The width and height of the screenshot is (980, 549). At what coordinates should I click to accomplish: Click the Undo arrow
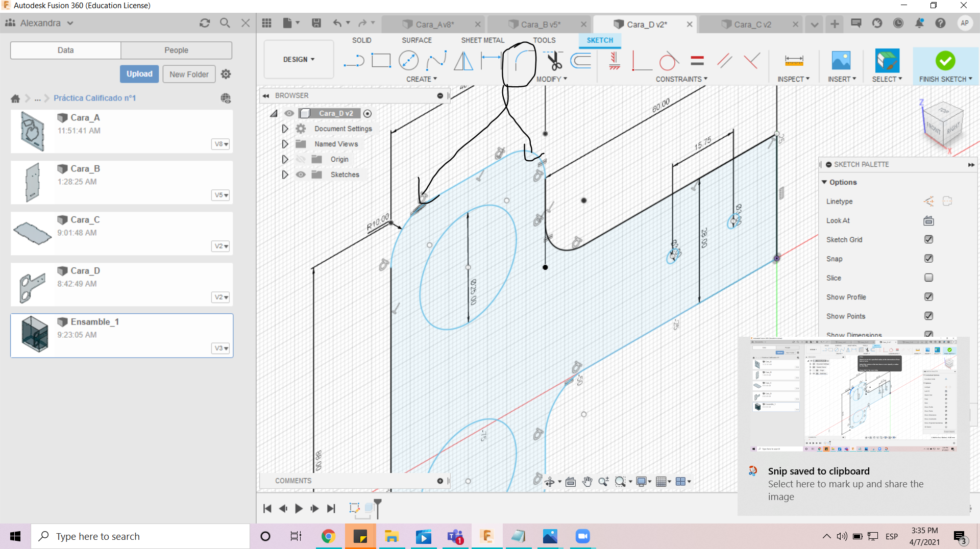coord(337,23)
